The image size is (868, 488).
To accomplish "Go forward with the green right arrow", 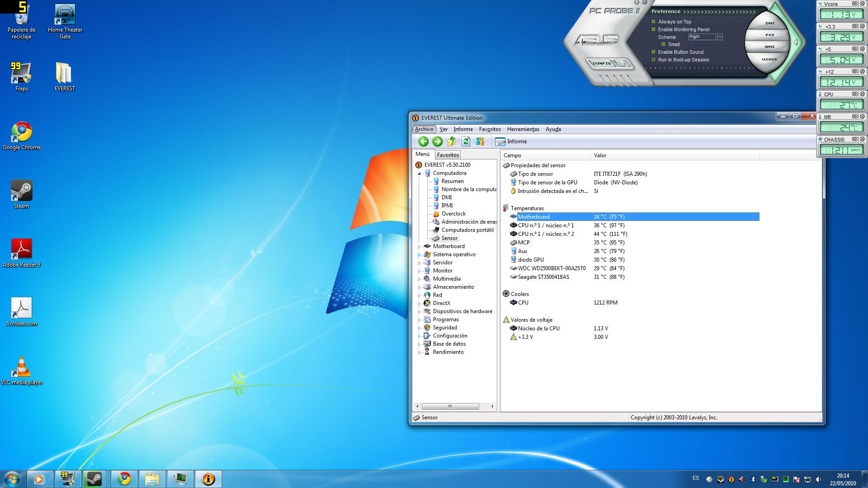I will pos(437,141).
